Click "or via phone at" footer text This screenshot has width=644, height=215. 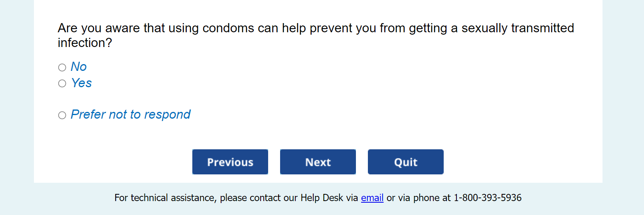coord(419,198)
